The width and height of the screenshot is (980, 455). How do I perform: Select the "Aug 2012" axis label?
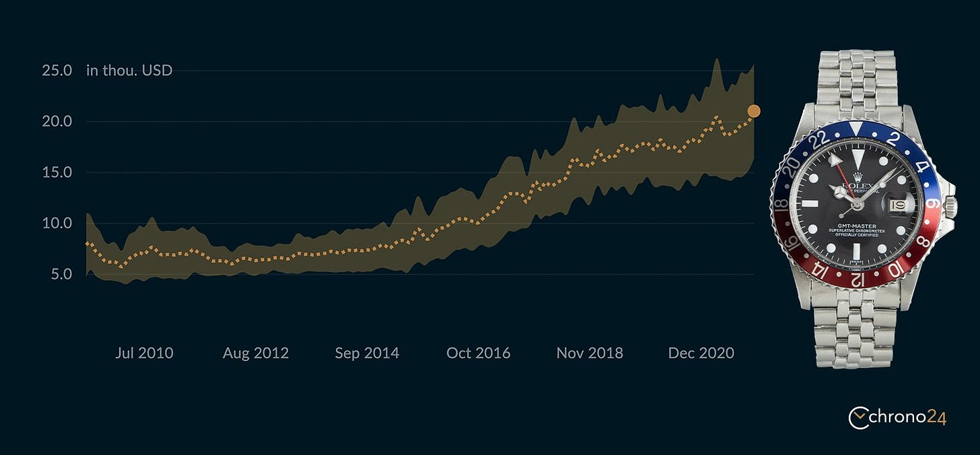tap(255, 353)
